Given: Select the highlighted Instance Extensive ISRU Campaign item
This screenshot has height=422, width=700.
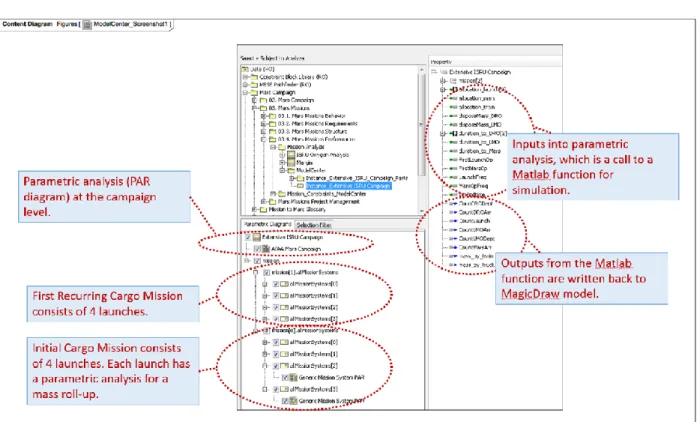Looking at the screenshot, I should (x=348, y=186).
